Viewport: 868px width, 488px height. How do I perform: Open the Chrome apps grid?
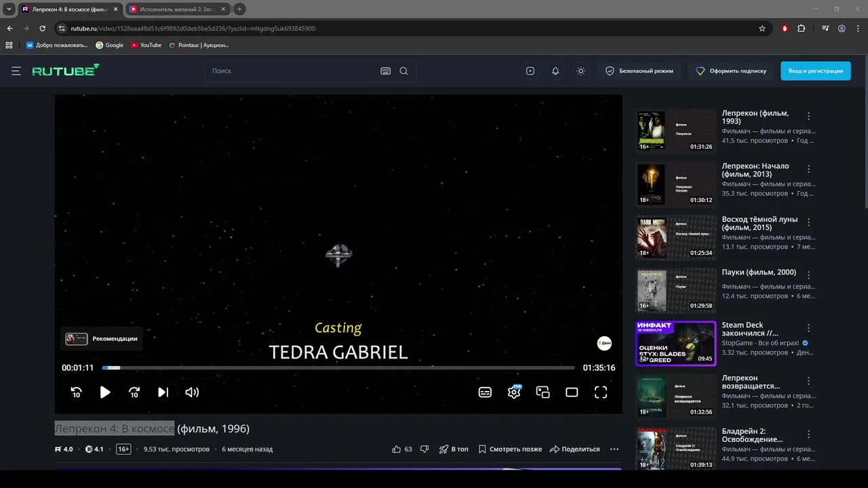[9, 45]
